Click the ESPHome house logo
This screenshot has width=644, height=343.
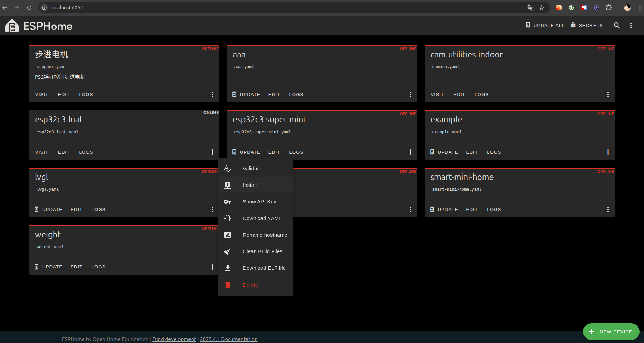tap(12, 26)
